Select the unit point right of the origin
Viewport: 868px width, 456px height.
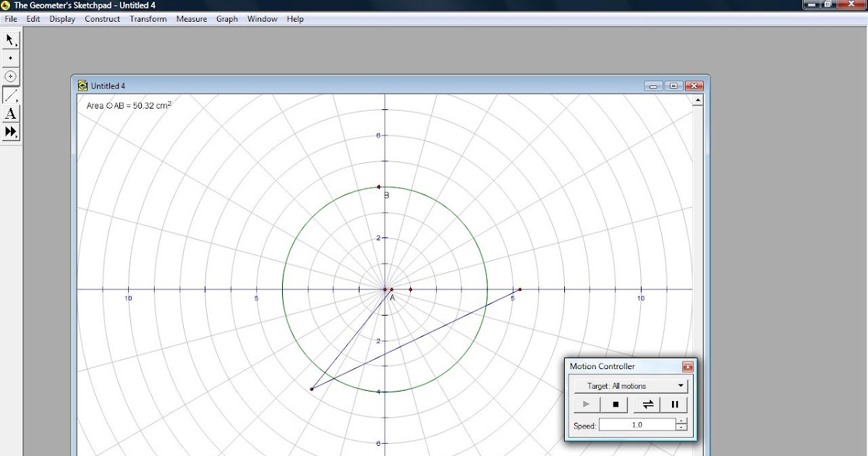[411, 290]
